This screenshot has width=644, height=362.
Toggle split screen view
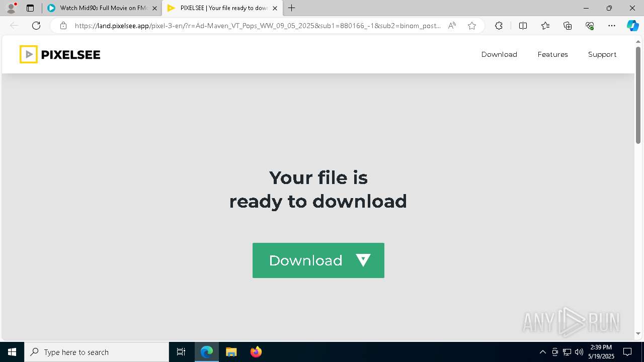point(523,26)
